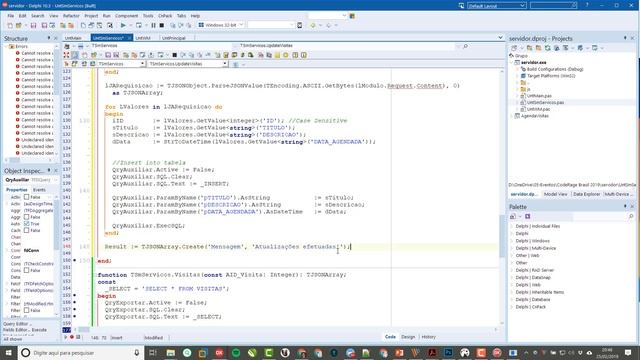
Task: Open the File menu
Action: [x=11, y=16]
